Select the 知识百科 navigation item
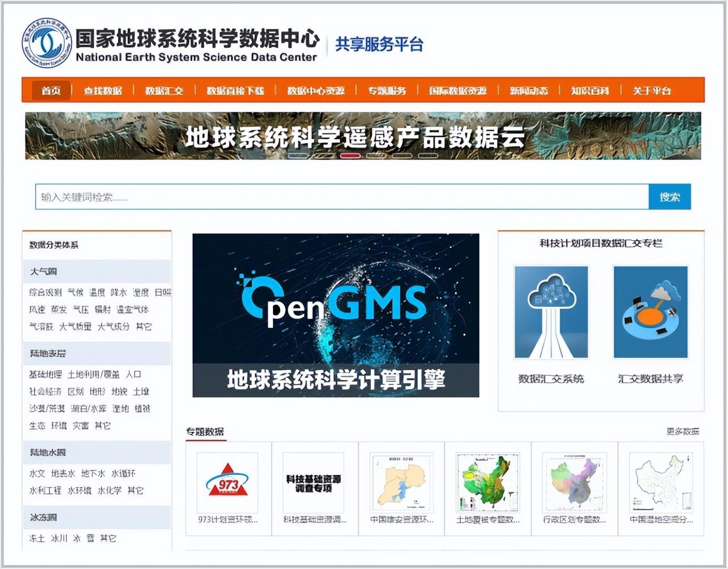Screen dimensions: 728x569 pyautogui.click(x=591, y=90)
